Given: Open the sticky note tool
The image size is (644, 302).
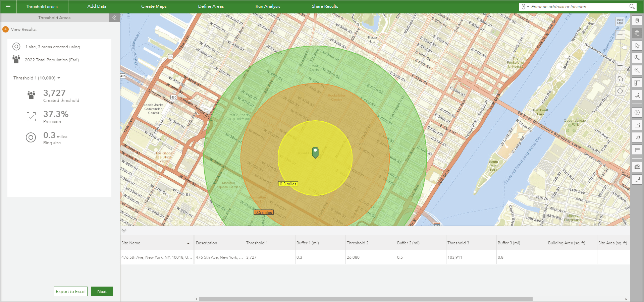Looking at the screenshot, I should pyautogui.click(x=637, y=180).
